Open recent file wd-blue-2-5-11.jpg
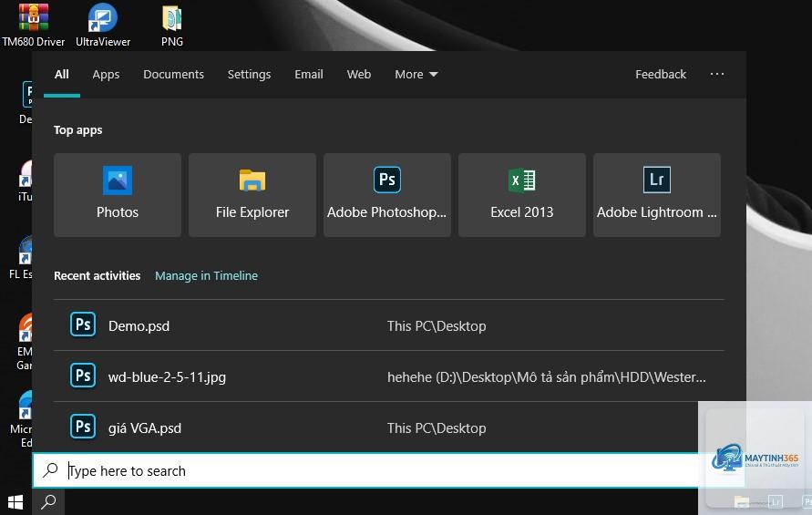Image resolution: width=812 pixels, height=515 pixels. click(x=388, y=376)
